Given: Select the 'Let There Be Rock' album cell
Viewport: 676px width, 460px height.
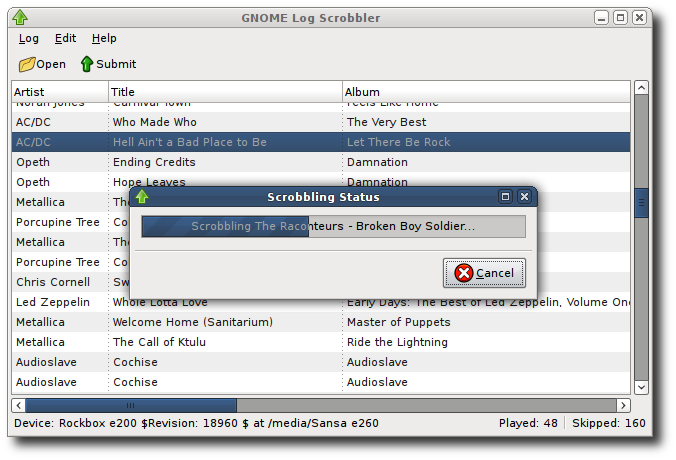Looking at the screenshot, I should click(x=486, y=142).
